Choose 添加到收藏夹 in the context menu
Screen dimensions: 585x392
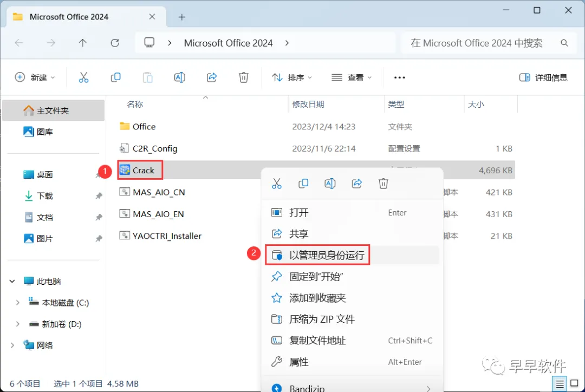[x=352, y=298]
